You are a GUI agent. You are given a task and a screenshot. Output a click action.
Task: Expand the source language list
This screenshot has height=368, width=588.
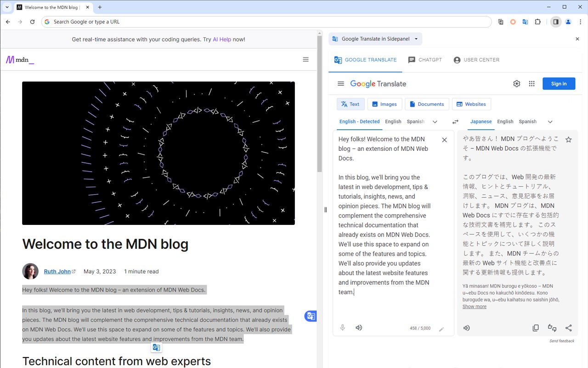[435, 122]
